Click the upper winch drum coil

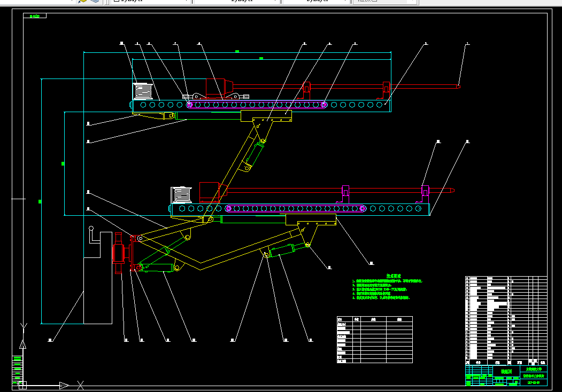[143, 91]
